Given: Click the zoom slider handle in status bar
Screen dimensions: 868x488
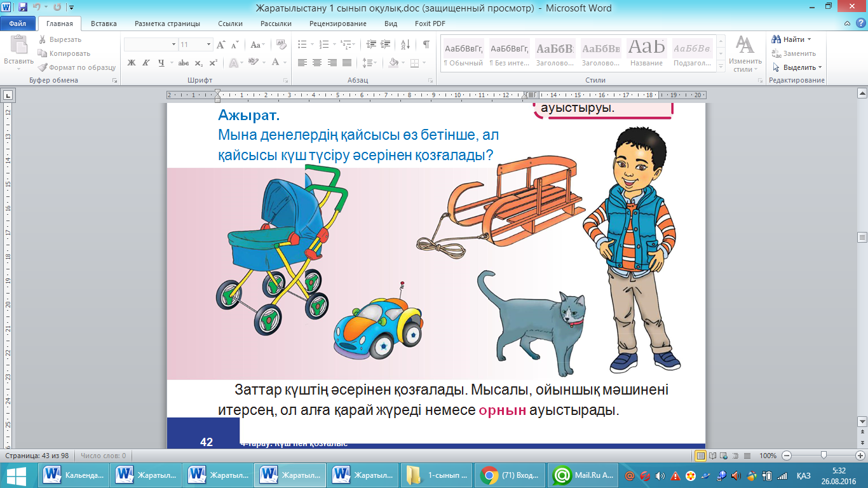Looking at the screenshot, I should point(824,456).
